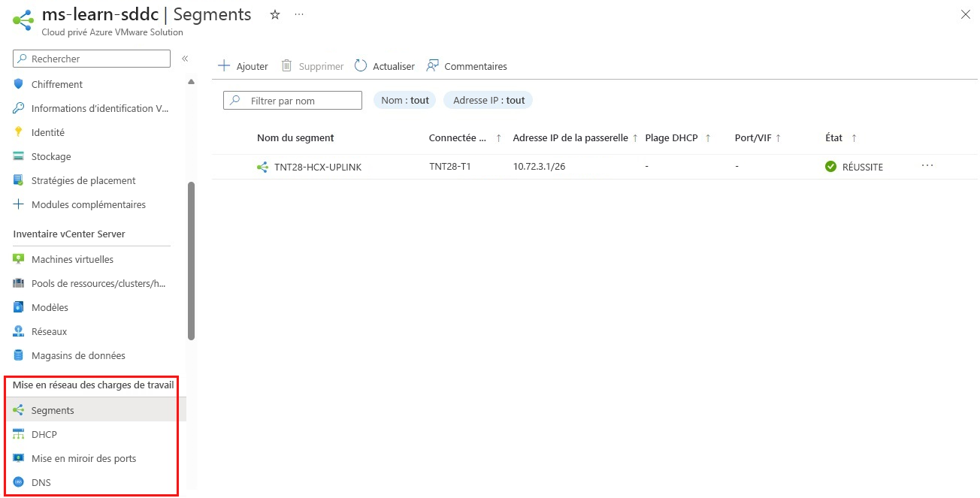
Task: Click the Inventaire vCenter Server heading
Action: pos(68,234)
